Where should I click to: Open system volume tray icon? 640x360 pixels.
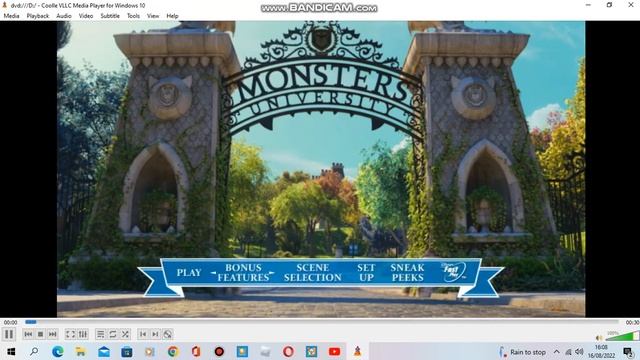579,352
